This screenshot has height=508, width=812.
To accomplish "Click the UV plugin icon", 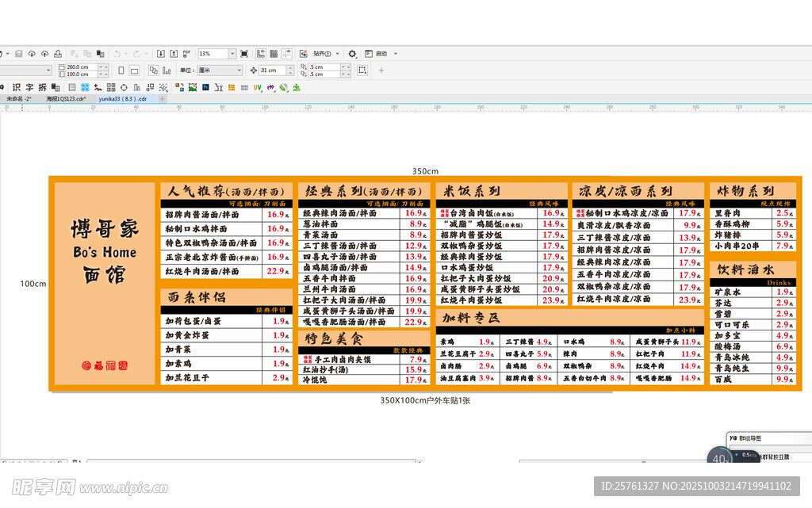I will (x=258, y=87).
